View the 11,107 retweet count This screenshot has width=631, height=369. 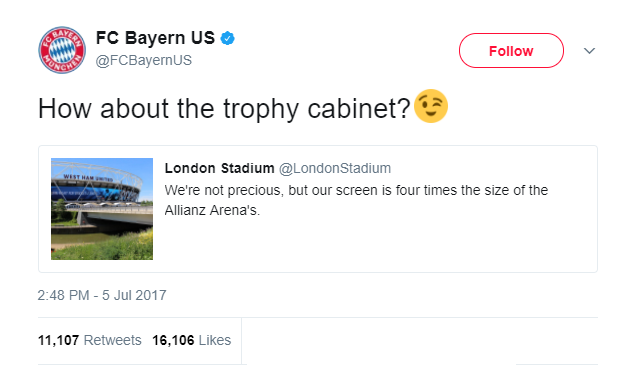click(58, 340)
